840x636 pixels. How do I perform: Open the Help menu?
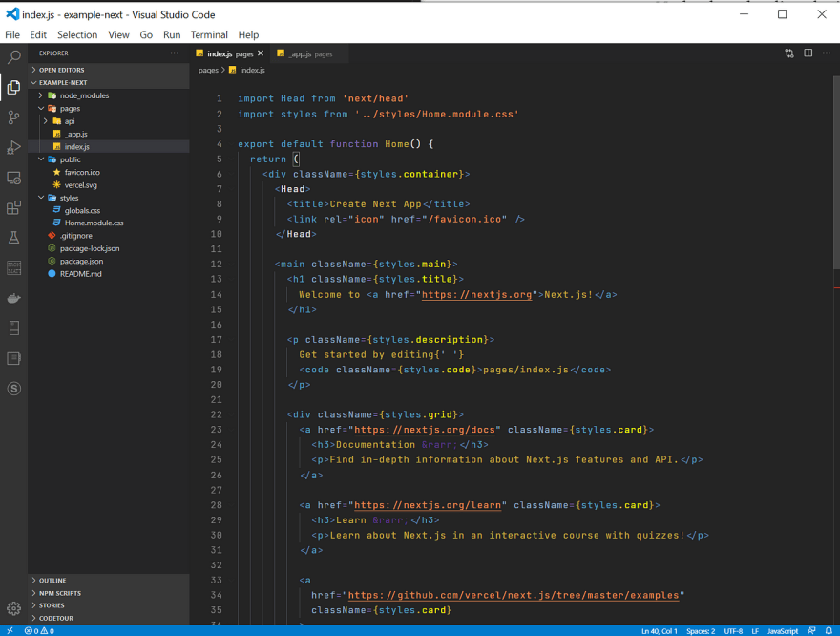click(x=248, y=34)
